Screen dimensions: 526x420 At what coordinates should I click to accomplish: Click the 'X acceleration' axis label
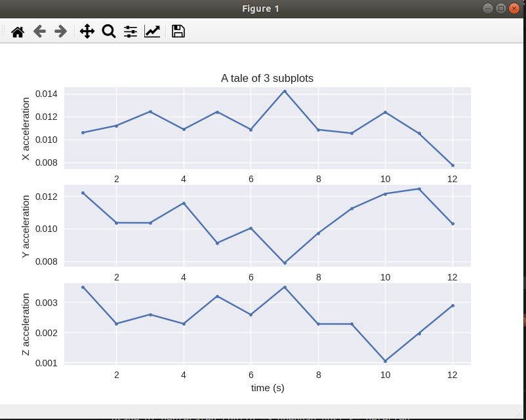click(x=26, y=128)
